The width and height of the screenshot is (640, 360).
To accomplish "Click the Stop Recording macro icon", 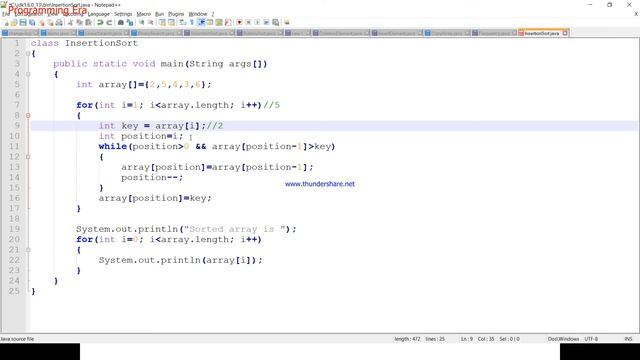I will 248,22.
